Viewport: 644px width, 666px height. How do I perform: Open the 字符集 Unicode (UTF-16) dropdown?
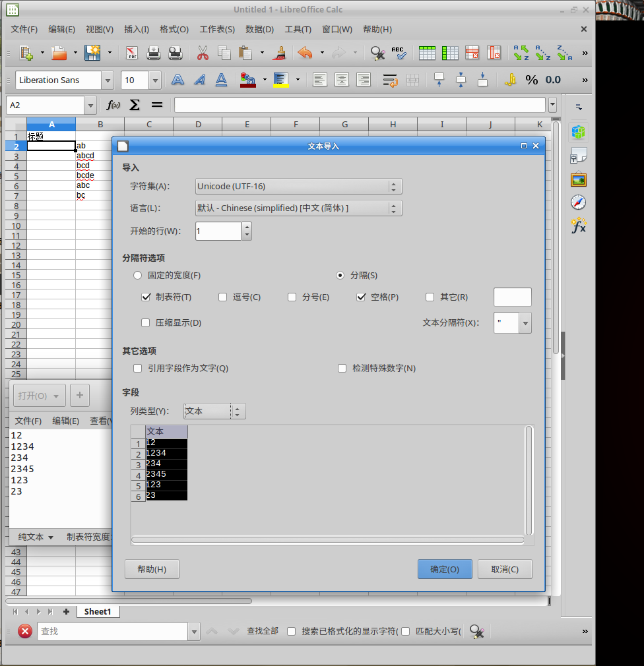(298, 187)
